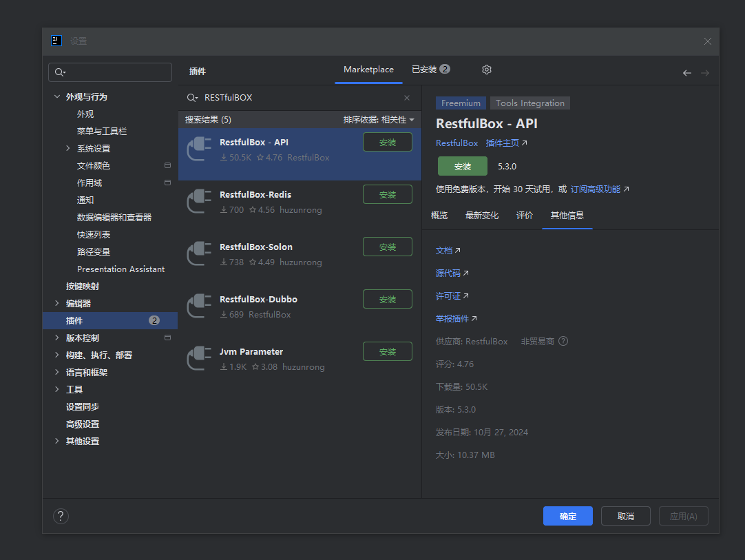Viewport: 745px width, 560px height.
Task: Go back with the left arrow
Action: (x=687, y=73)
